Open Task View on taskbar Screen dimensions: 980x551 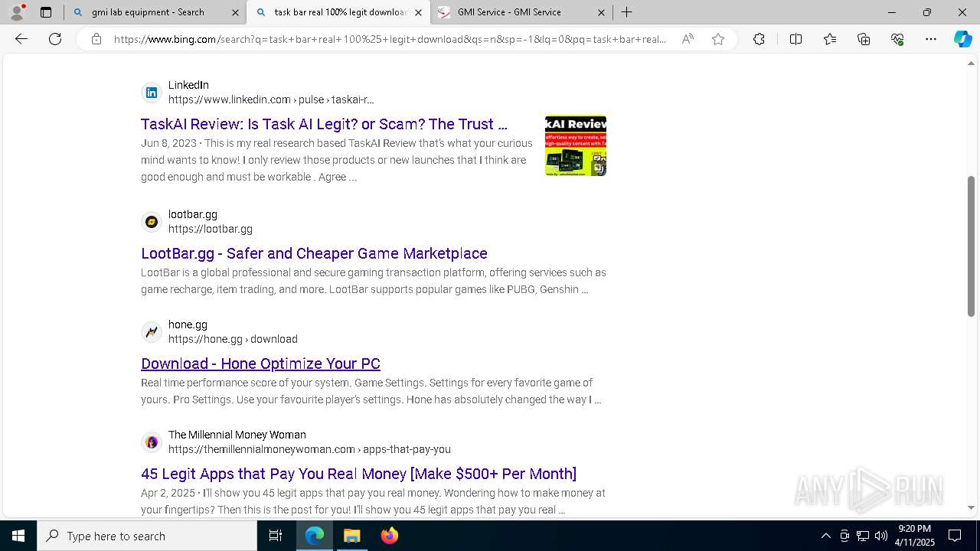coord(276,536)
